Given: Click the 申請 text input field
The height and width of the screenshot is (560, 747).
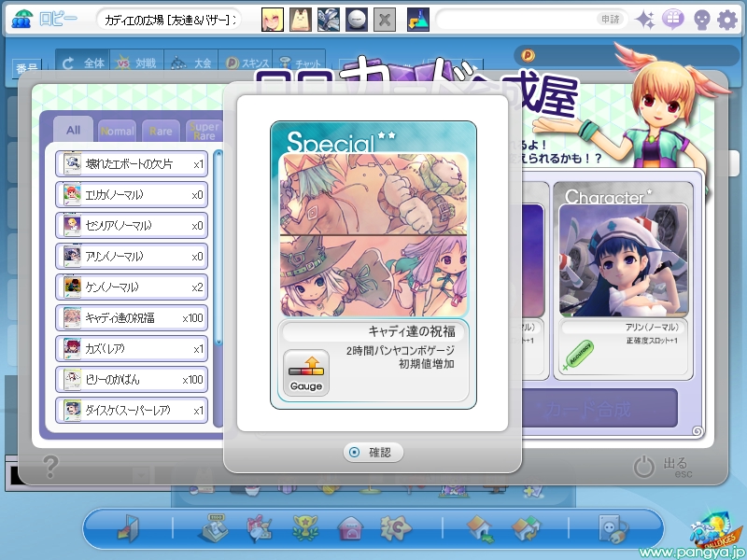Looking at the screenshot, I should click(530, 20).
